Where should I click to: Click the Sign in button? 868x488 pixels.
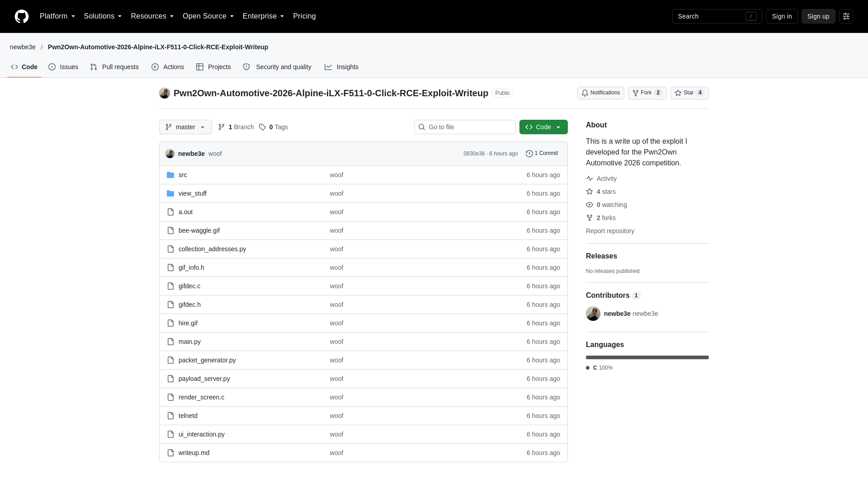(782, 16)
